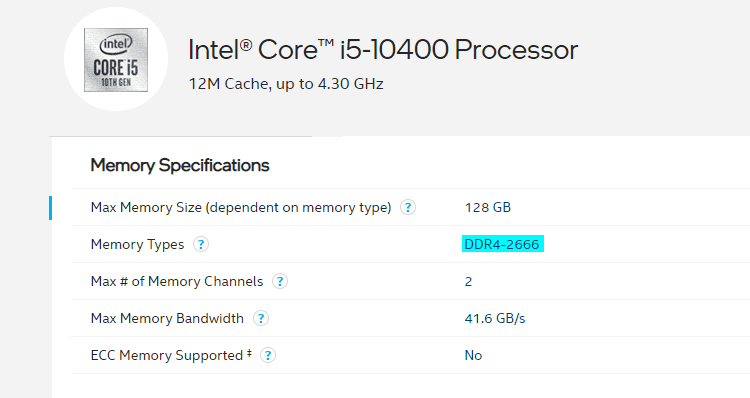Click help icon for Max Memory Channels
The image size is (750, 398).
[x=280, y=281]
